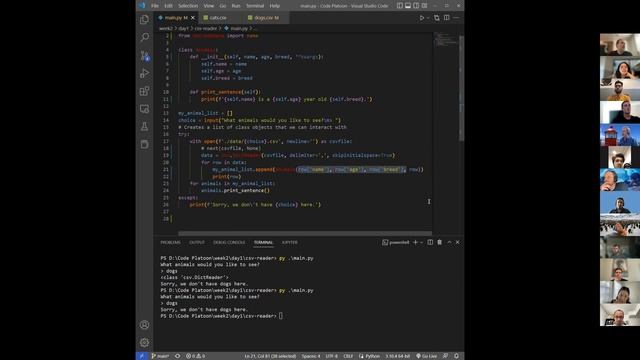Open the remote window indicator in status bar
The height and width of the screenshot is (360, 640).
pos(142,356)
